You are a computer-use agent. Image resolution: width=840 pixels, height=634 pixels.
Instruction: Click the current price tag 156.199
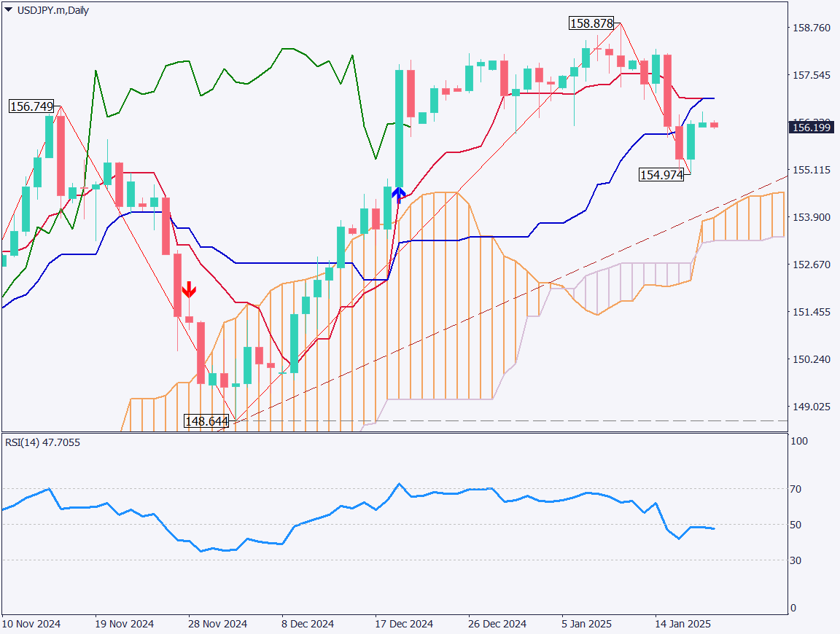813,127
